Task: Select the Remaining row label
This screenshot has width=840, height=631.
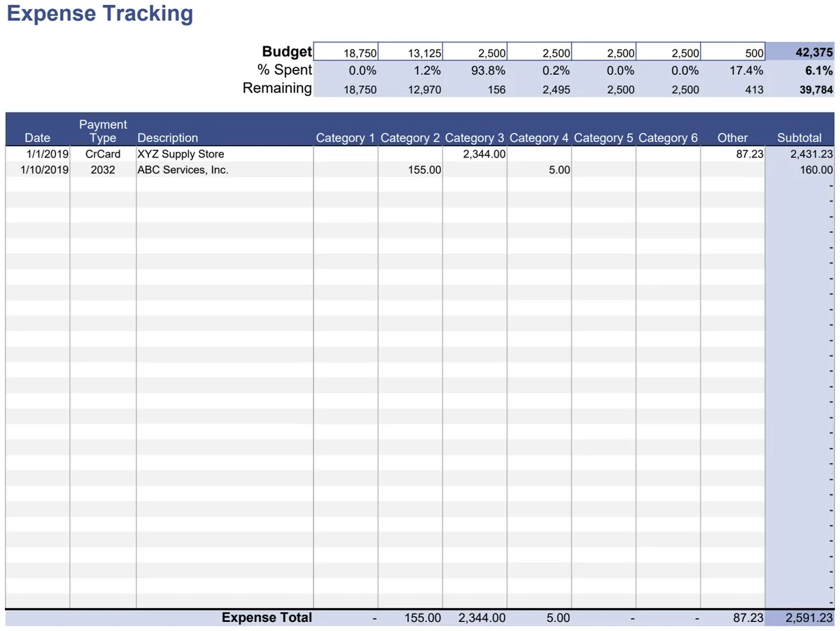Action: [x=277, y=88]
